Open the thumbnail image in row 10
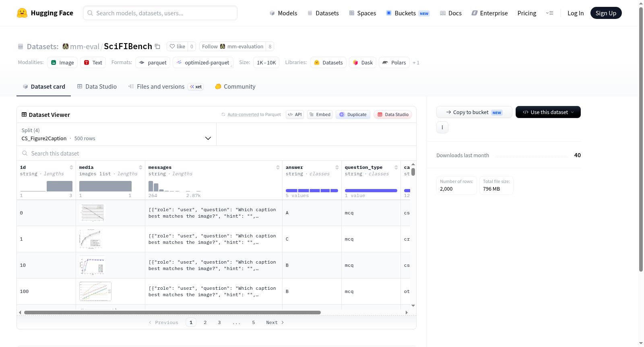The height and width of the screenshot is (347, 644). pos(92,265)
